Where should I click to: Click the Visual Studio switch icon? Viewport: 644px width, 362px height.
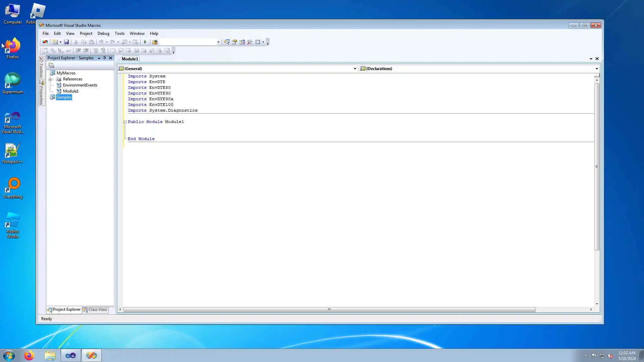45,42
